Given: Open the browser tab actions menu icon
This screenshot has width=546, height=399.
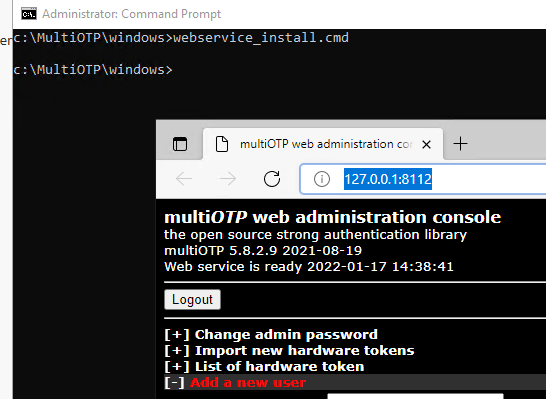Looking at the screenshot, I should point(180,144).
